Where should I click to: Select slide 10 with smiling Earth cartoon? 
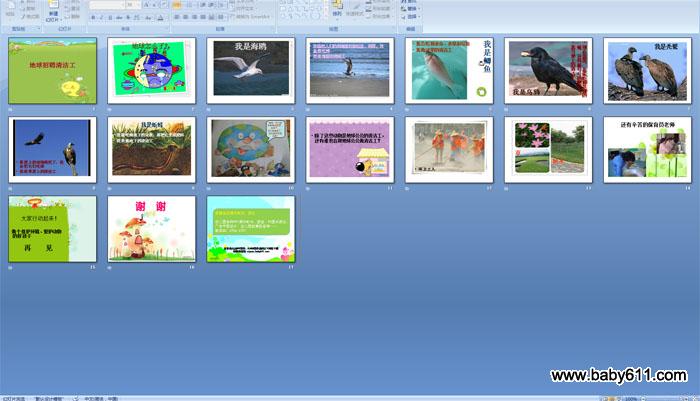click(x=251, y=150)
